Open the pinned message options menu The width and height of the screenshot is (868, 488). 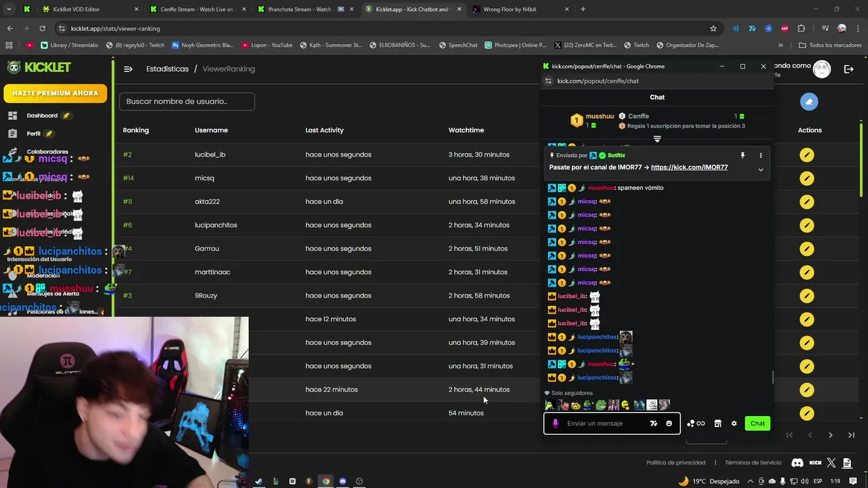[x=760, y=155]
